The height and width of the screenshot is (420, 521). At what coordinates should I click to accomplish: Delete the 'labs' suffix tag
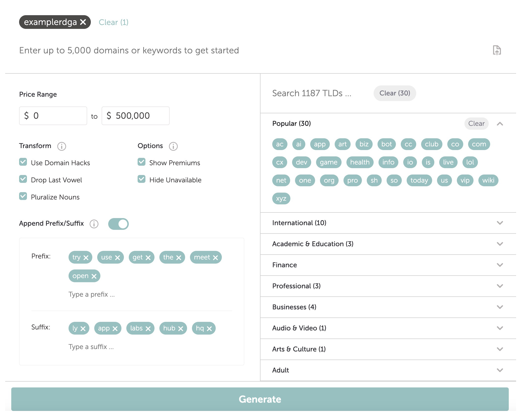(148, 328)
